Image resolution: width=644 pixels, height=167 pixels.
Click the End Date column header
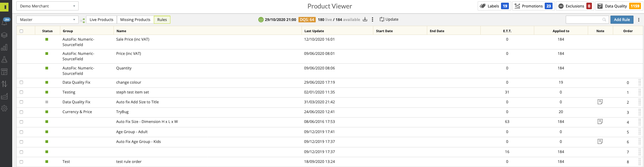point(454,31)
